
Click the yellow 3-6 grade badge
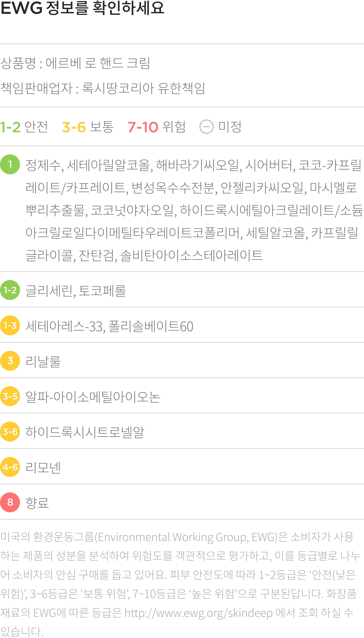click(10, 432)
